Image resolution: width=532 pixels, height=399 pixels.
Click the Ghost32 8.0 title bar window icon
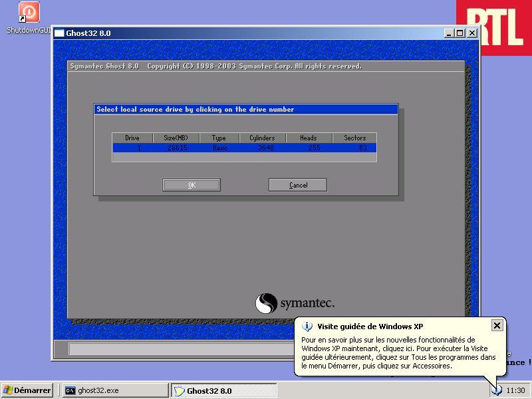pos(59,33)
